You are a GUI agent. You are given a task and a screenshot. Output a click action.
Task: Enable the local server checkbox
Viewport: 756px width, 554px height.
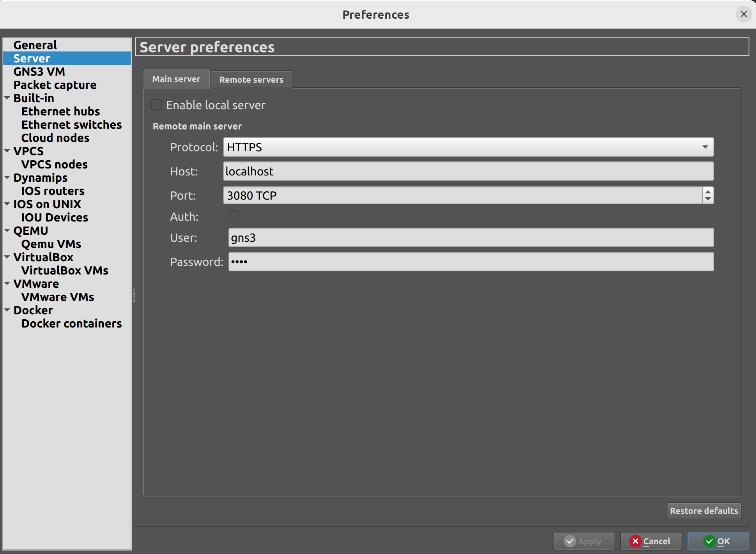coord(156,104)
